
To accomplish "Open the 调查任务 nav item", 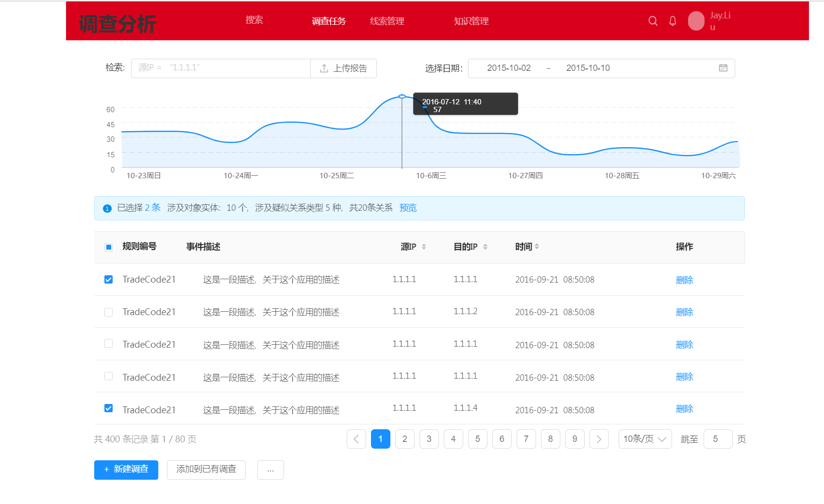I will click(329, 21).
